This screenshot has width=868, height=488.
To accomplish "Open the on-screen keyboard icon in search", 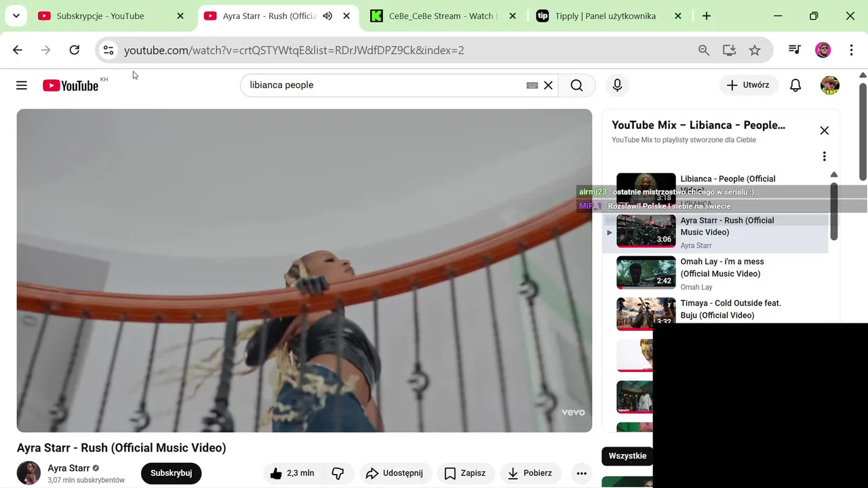I will 532,85.
